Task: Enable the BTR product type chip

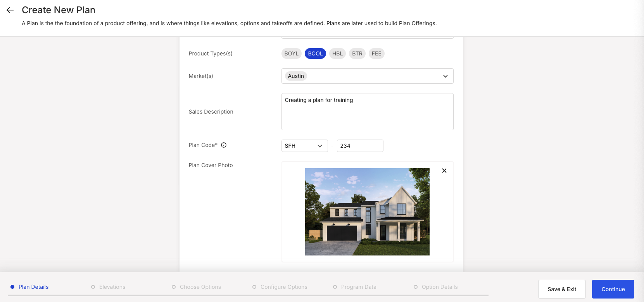Action: tap(357, 53)
